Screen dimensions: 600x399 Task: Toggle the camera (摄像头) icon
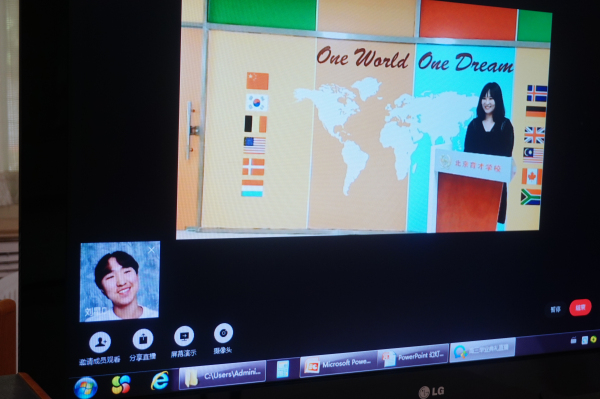(x=223, y=333)
